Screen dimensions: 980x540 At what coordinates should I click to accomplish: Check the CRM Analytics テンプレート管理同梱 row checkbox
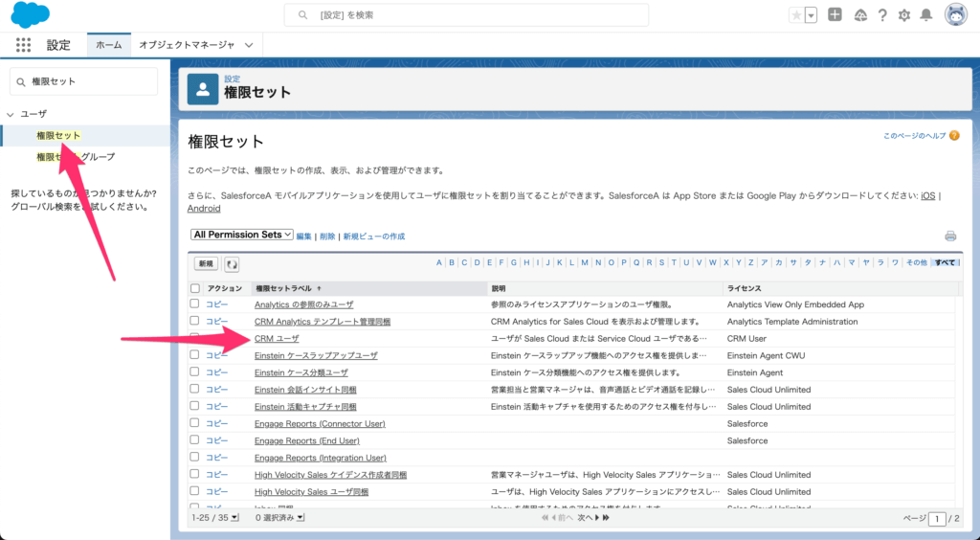click(195, 321)
